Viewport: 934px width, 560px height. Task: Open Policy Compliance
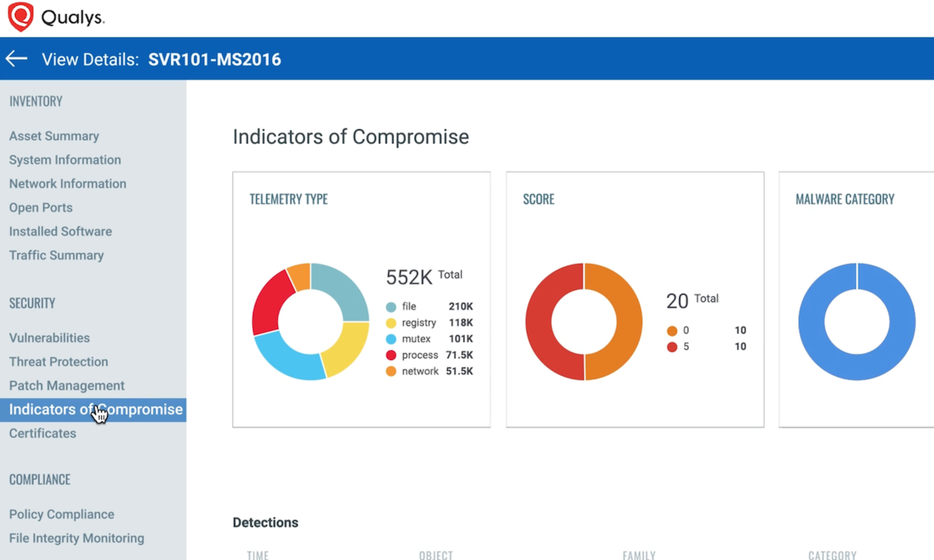click(x=62, y=514)
